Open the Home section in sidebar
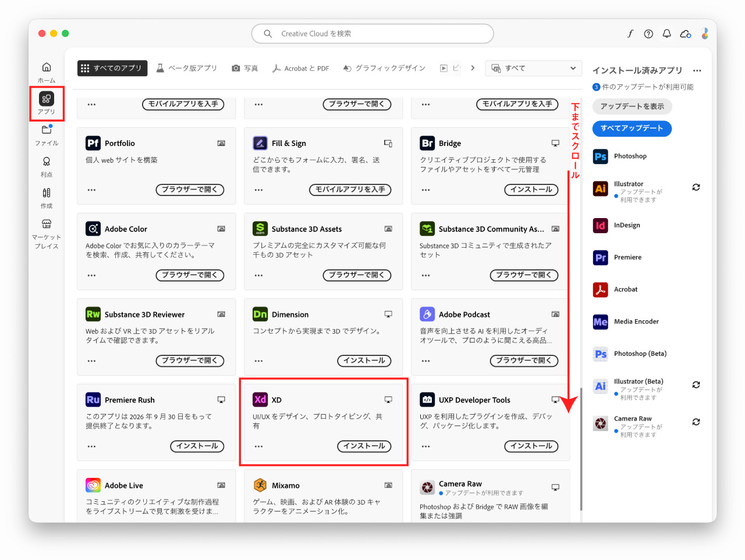 coord(47,72)
